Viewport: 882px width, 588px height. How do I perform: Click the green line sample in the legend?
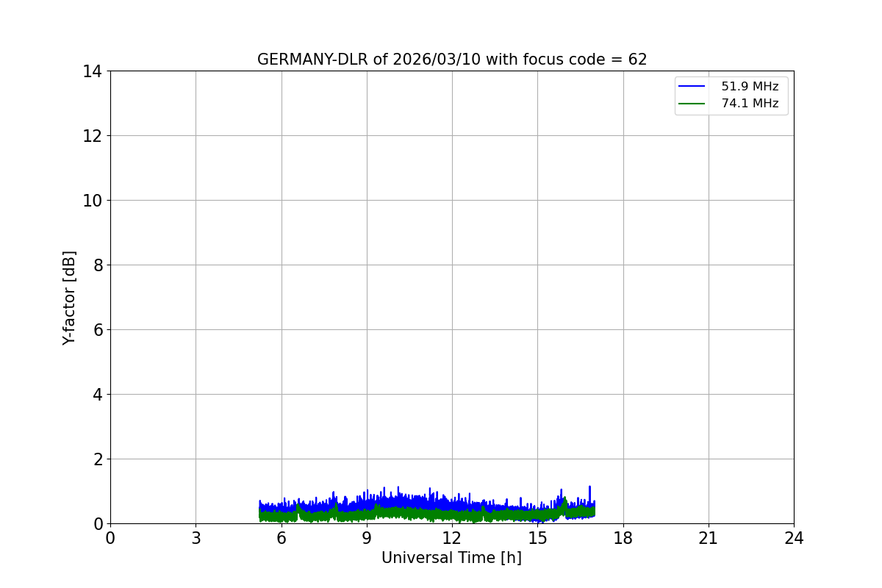[x=692, y=104]
